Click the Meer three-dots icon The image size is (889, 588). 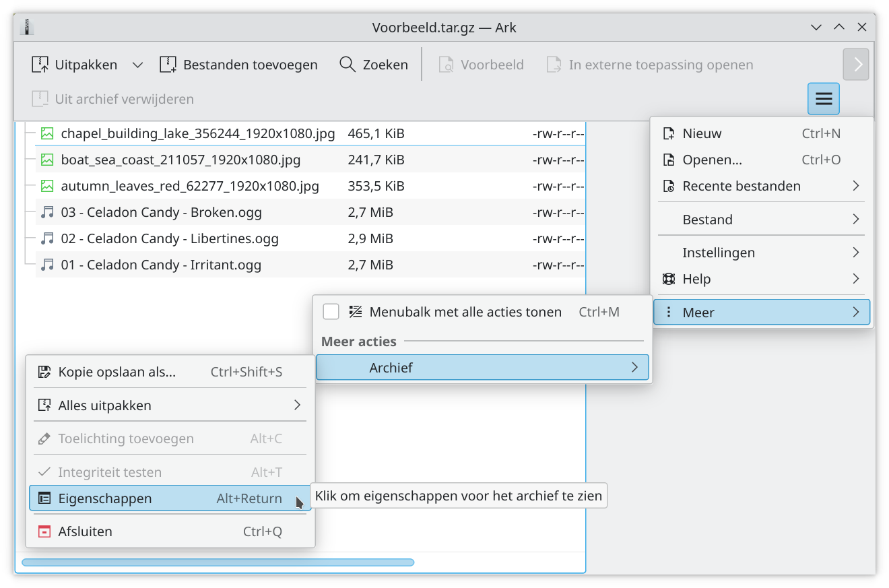pyautogui.click(x=669, y=313)
